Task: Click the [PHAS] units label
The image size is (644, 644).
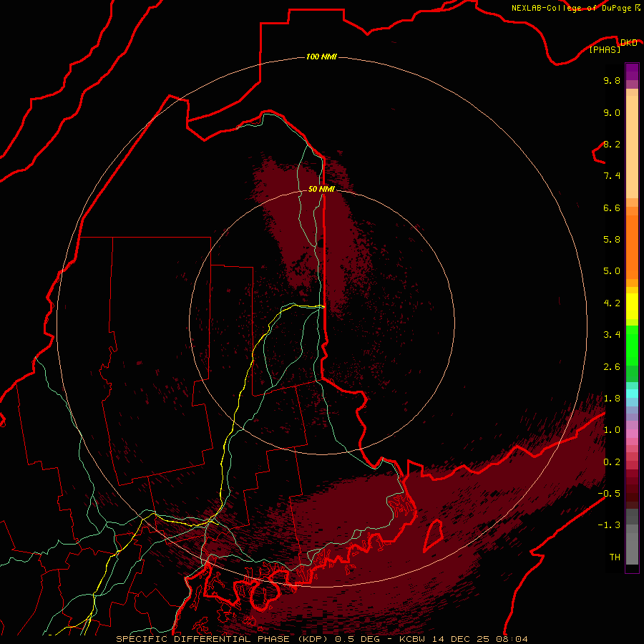Action: pyautogui.click(x=605, y=49)
